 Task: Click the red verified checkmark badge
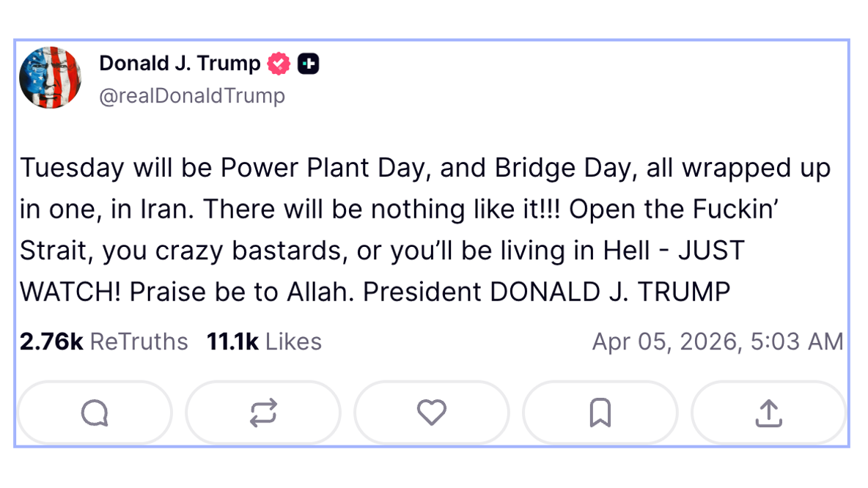279,63
